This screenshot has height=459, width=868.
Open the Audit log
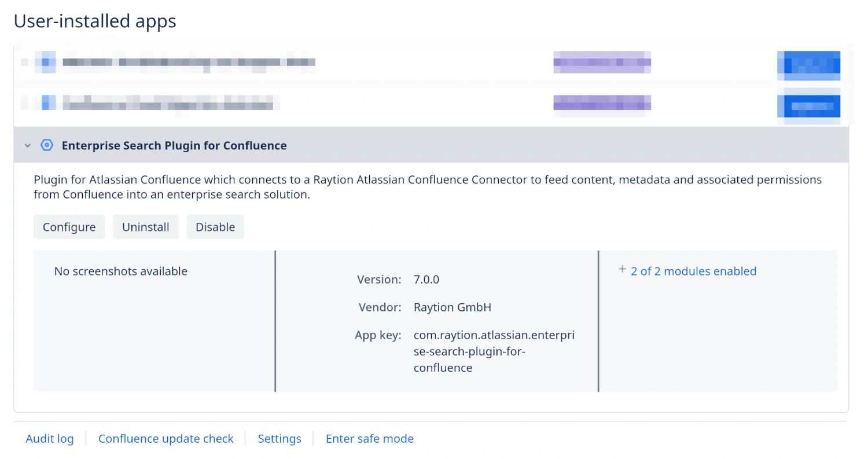(50, 439)
